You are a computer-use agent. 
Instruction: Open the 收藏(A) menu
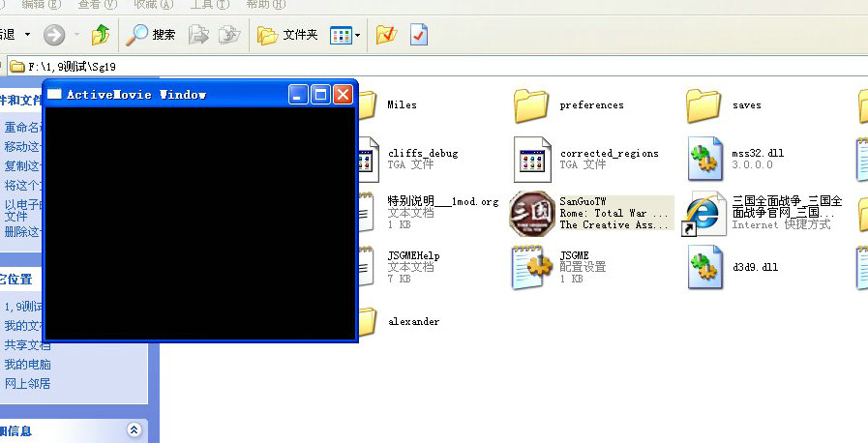(x=147, y=5)
